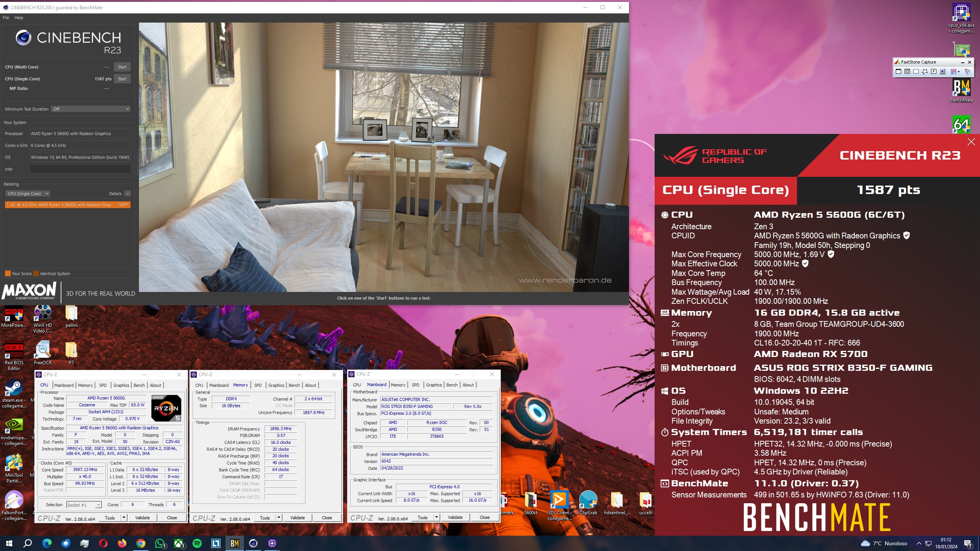Screen dimensions: 980x551
Task: Click BenchMate icon in taskbar
Action: coord(235,543)
